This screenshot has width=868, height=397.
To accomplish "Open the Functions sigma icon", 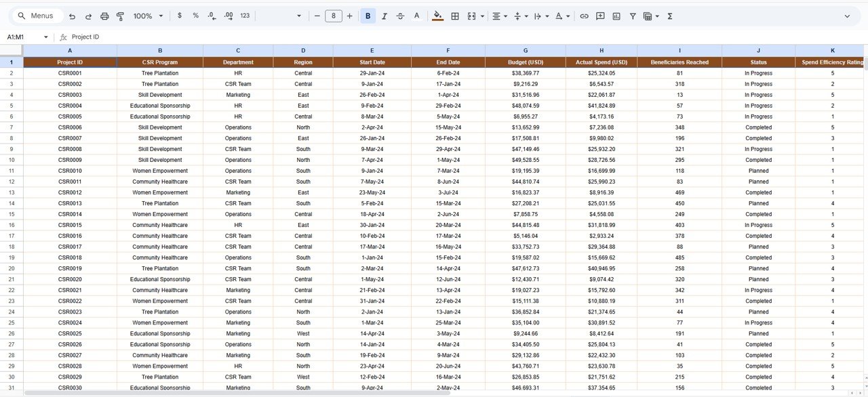I will pos(670,16).
